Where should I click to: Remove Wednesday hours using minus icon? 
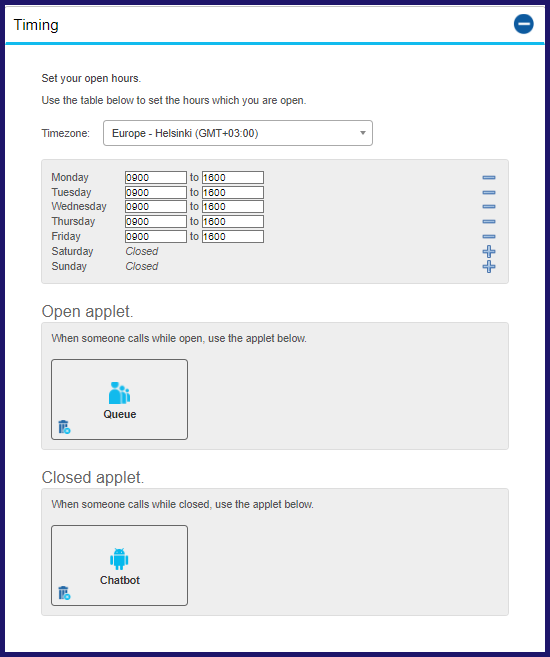coord(489,207)
